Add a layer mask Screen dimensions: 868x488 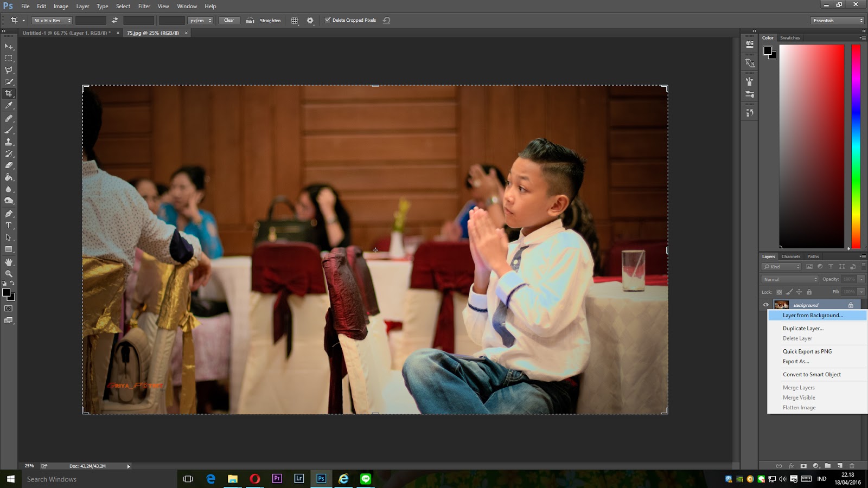[x=803, y=466]
